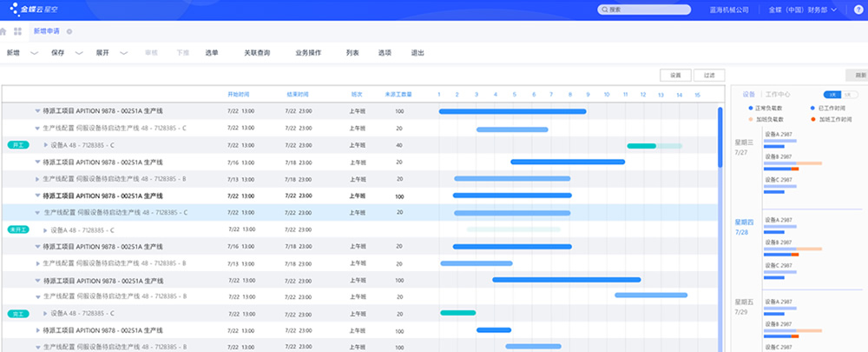Click the teal Gantt bar in 开工 row
The width and height of the screenshot is (868, 352).
pos(641,146)
